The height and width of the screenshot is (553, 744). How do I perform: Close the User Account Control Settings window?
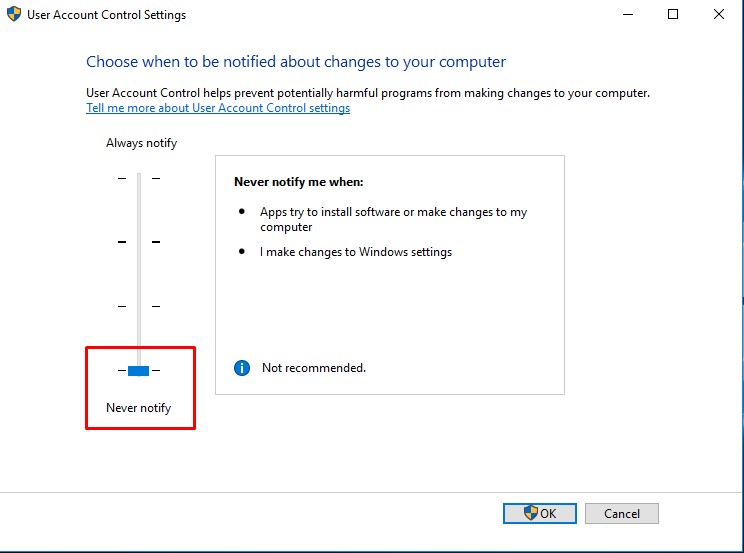(x=719, y=15)
